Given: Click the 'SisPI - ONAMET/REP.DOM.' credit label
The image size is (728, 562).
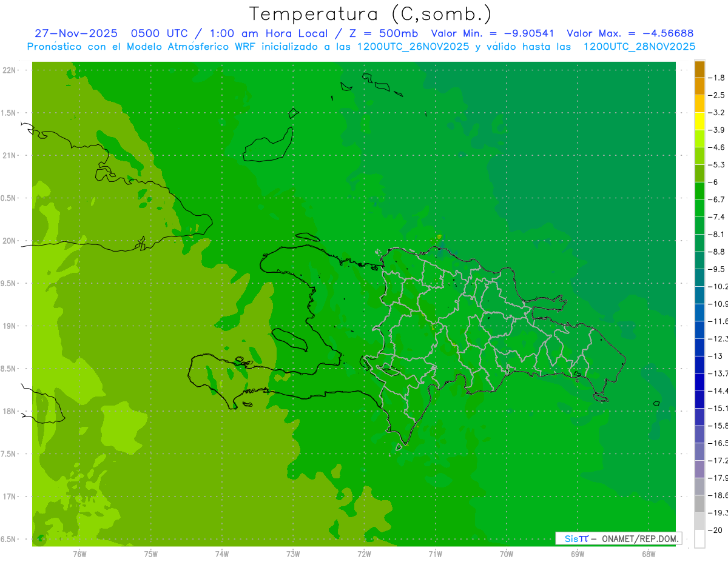Looking at the screenshot, I should click(618, 538).
